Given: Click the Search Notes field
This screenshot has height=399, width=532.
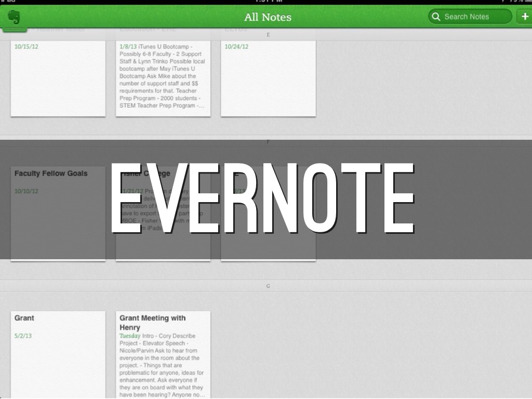Looking at the screenshot, I should 470,17.
